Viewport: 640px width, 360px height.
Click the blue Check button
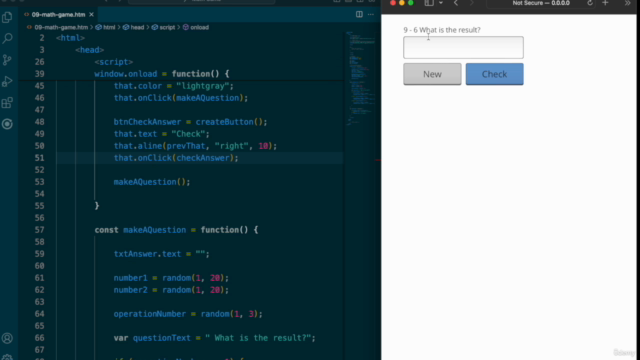(x=494, y=74)
